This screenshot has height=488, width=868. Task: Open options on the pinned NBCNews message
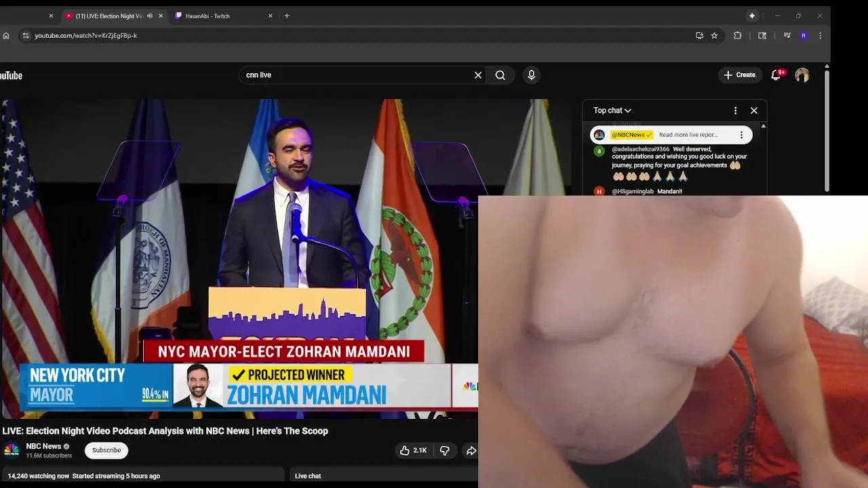tap(741, 135)
